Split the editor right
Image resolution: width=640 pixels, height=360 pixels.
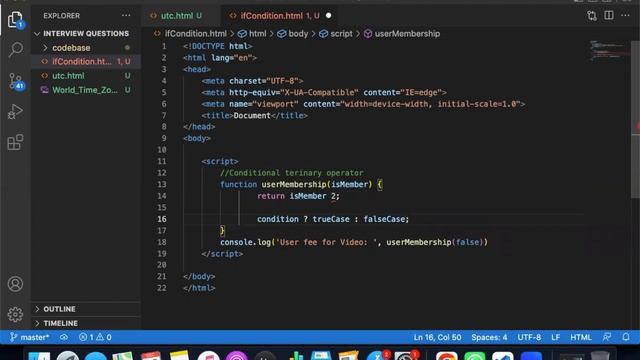pyautogui.click(x=609, y=16)
